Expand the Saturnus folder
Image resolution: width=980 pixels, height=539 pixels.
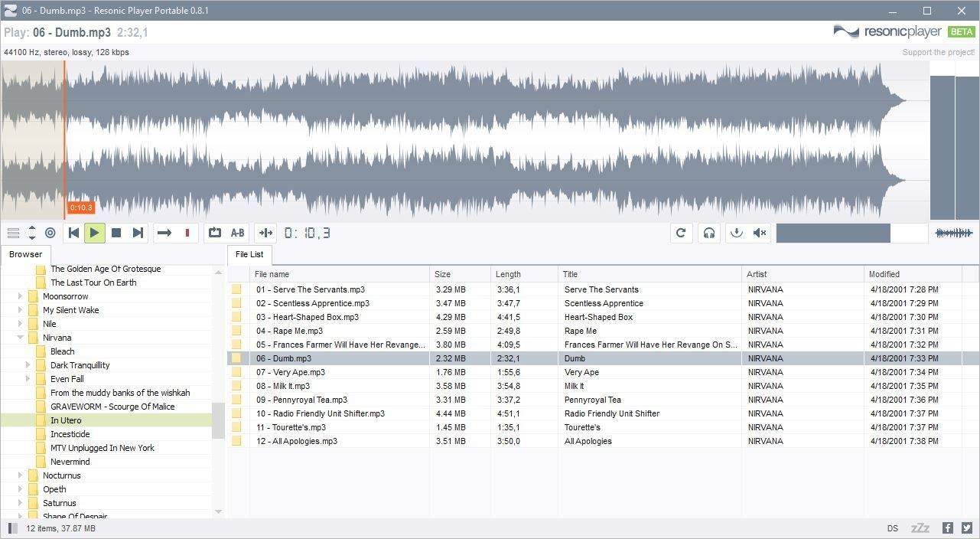pyautogui.click(x=20, y=503)
